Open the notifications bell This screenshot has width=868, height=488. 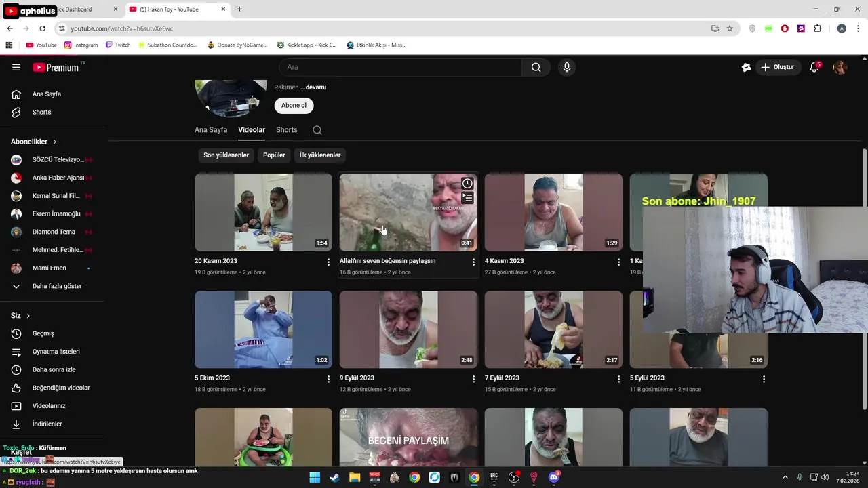tap(814, 67)
